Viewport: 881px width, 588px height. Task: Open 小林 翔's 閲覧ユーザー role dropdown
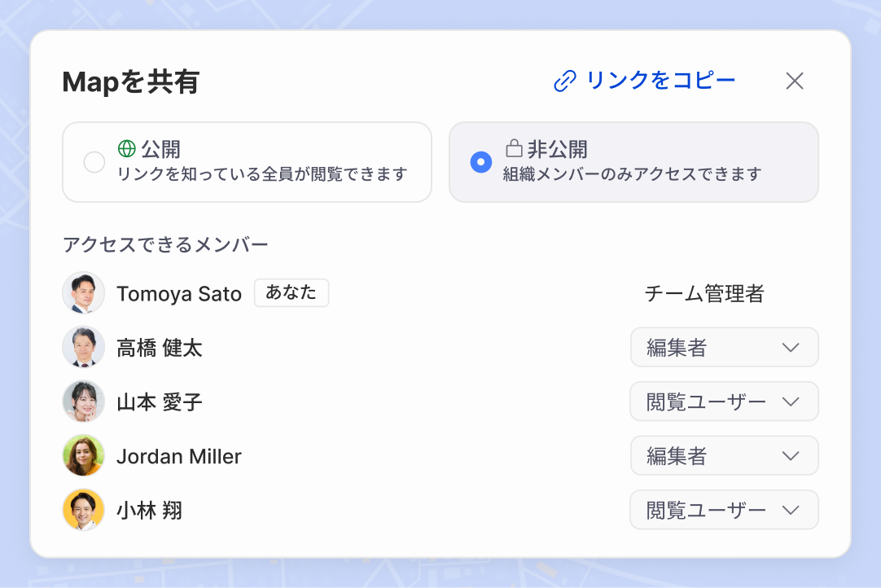(x=724, y=509)
